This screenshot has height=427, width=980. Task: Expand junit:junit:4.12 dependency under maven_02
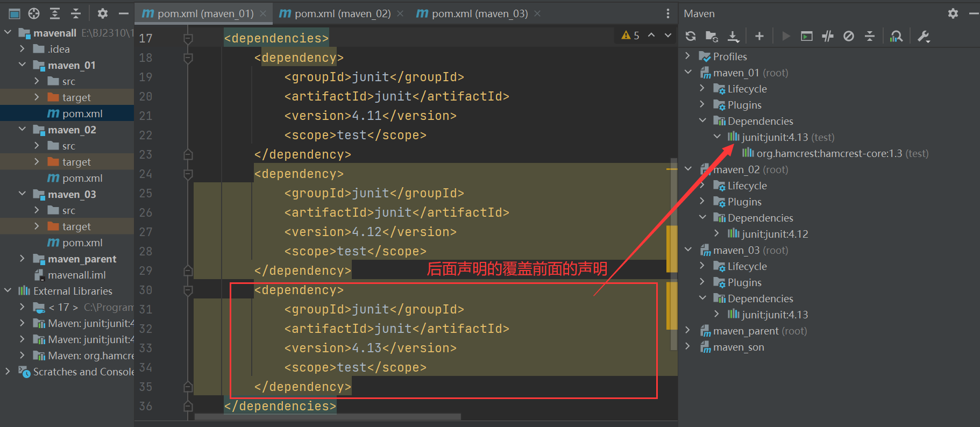[x=717, y=234]
